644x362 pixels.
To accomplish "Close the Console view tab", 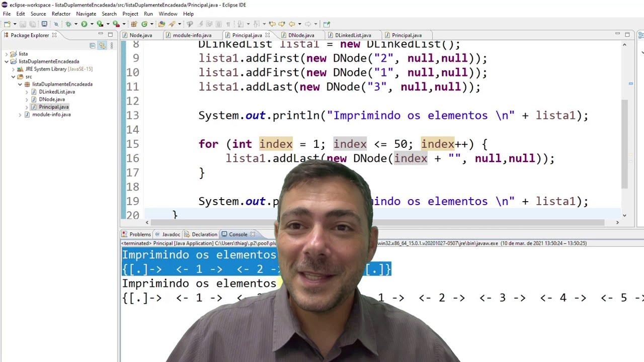I will (253, 234).
